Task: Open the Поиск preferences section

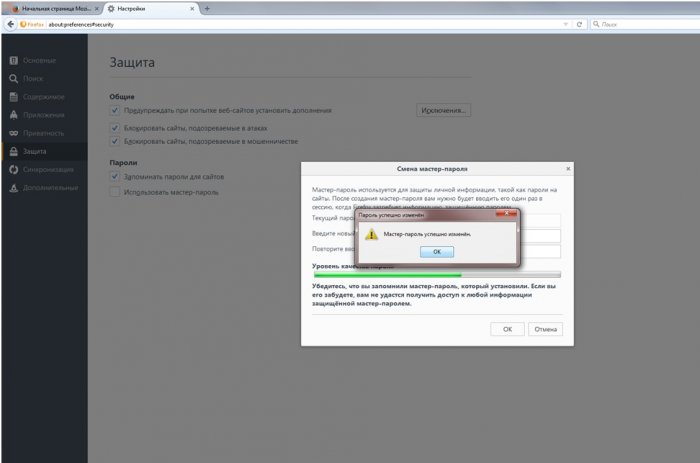Action: [33, 78]
